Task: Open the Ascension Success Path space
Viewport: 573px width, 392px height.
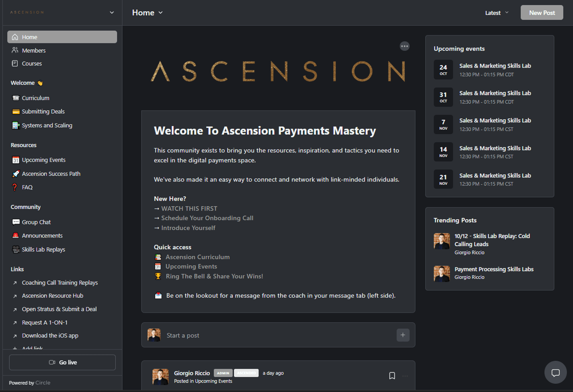Action: (51, 174)
